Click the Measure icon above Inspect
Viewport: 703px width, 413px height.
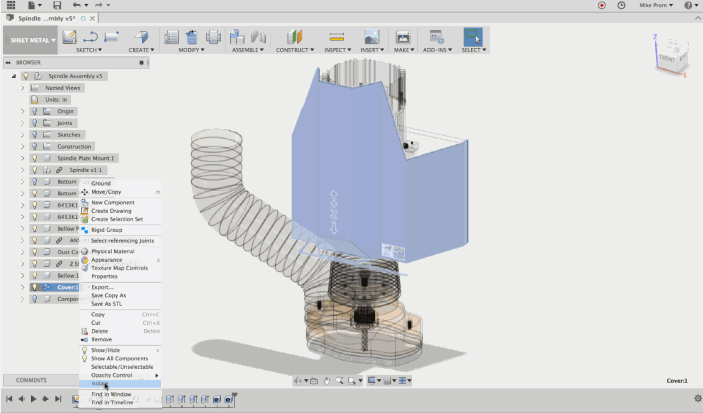point(336,37)
